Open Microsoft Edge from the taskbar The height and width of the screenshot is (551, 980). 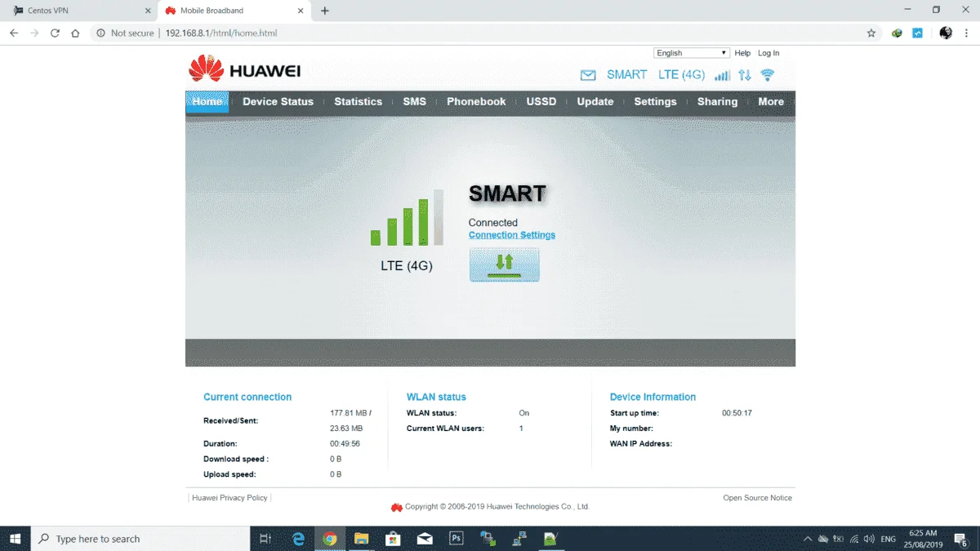point(298,539)
